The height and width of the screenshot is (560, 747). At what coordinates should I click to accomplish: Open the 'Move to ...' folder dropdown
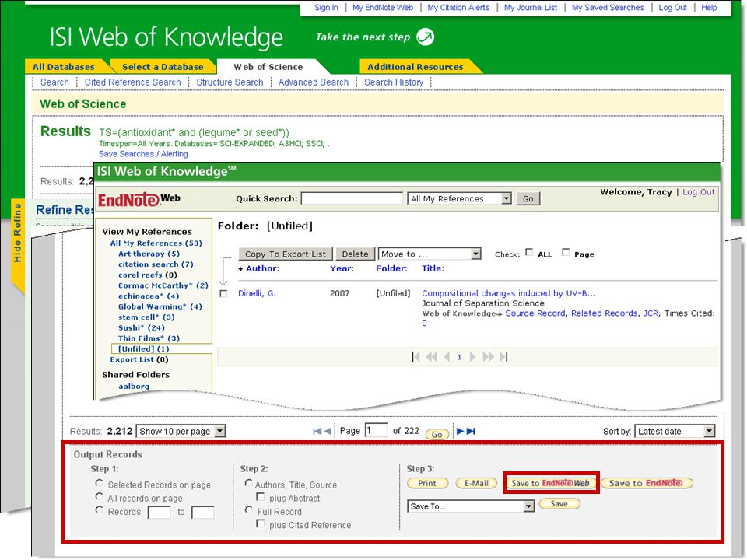(430, 254)
